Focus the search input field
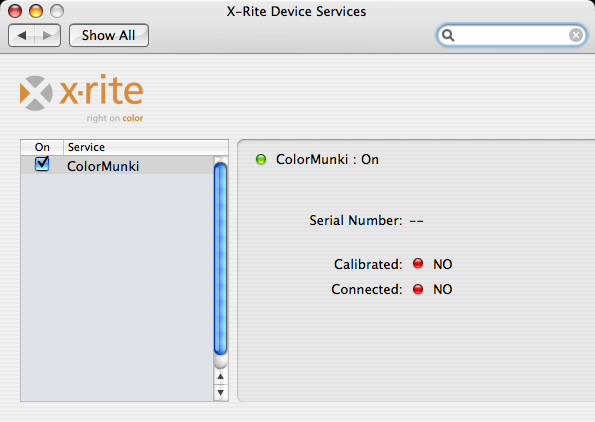The width and height of the screenshot is (595, 422). 511,35
